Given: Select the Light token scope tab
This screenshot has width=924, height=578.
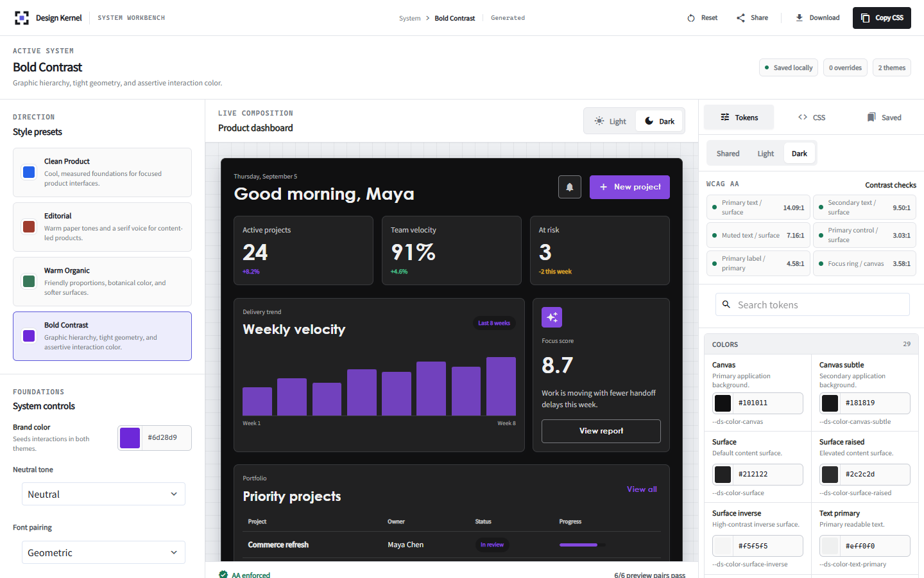Looking at the screenshot, I should pos(766,153).
